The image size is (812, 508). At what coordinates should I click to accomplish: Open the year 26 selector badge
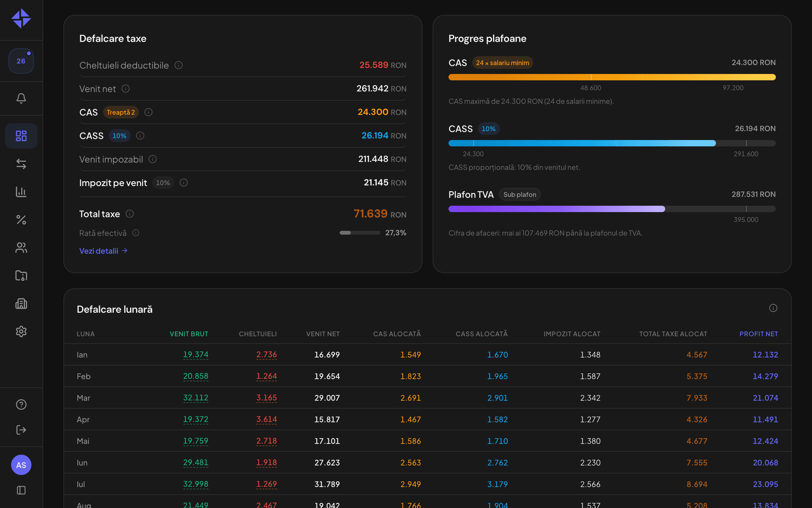[x=21, y=61]
